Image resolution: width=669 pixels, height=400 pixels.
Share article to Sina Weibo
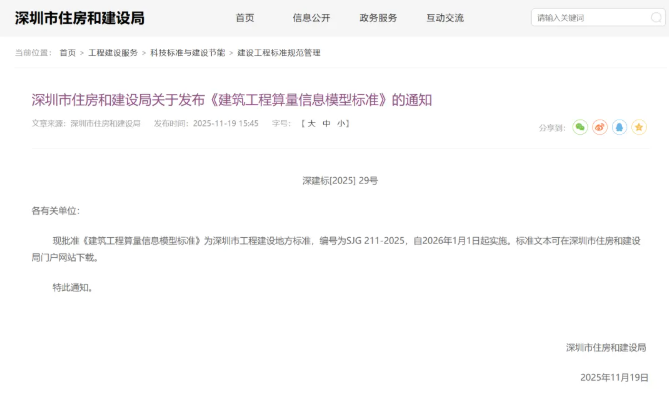600,127
